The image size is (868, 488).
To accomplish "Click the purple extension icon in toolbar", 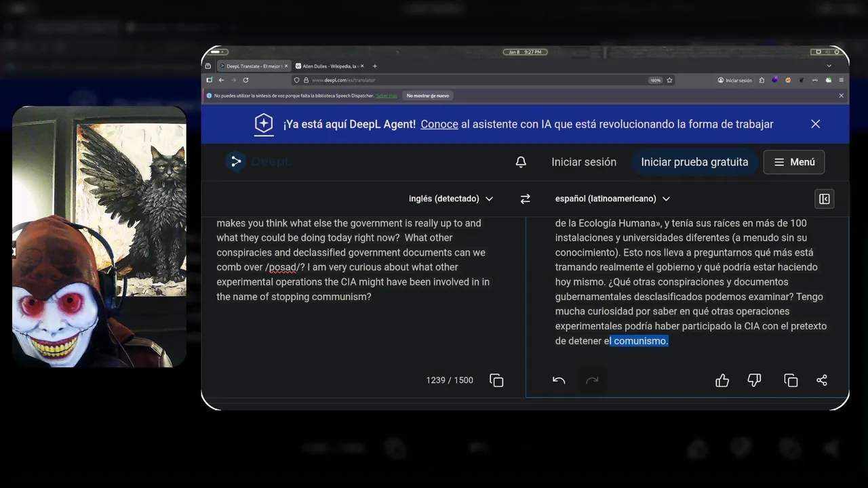I will click(775, 80).
